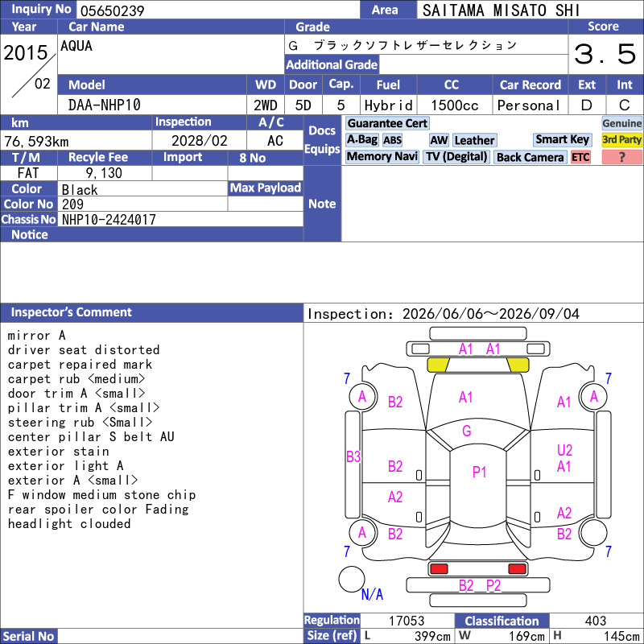Click the Genuine label badge

(x=621, y=123)
